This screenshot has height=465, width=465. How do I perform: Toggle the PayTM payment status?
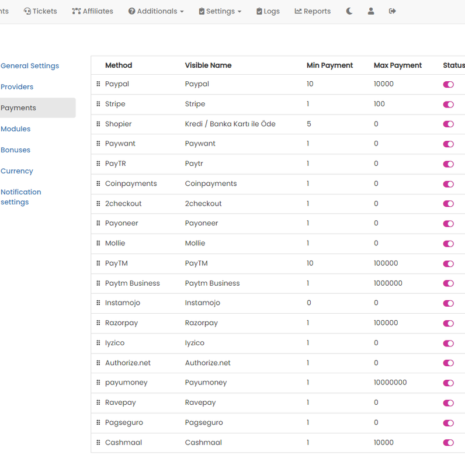coord(448,264)
